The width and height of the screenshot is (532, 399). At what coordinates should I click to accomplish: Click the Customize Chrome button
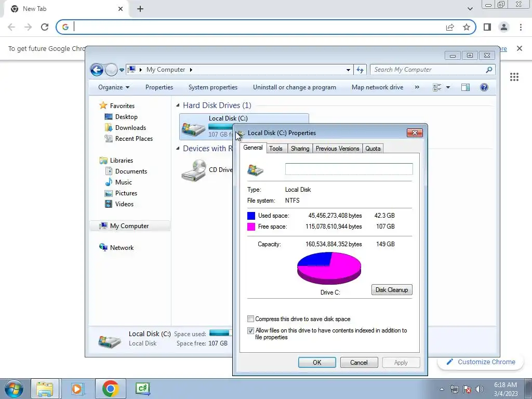pos(482,362)
